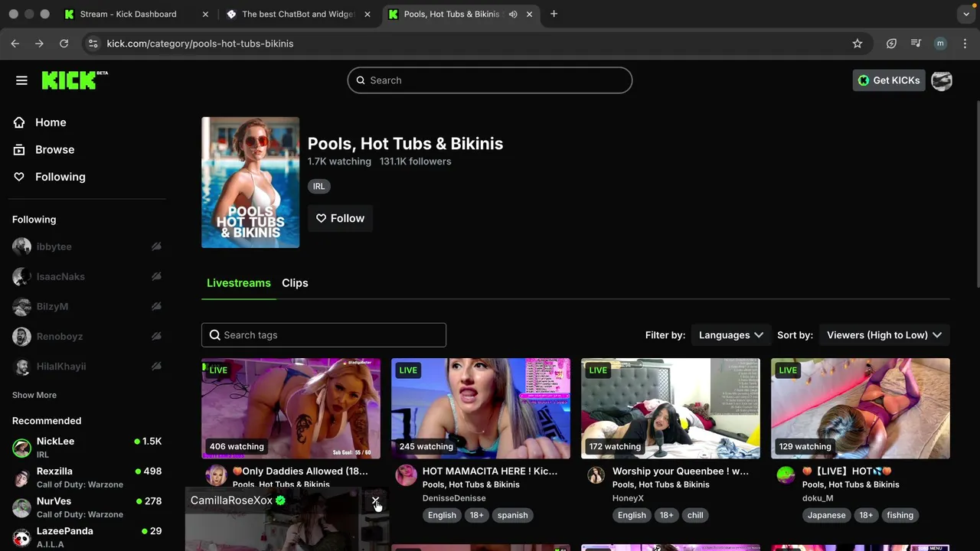Click the fishing tag under doku_M

(900, 515)
